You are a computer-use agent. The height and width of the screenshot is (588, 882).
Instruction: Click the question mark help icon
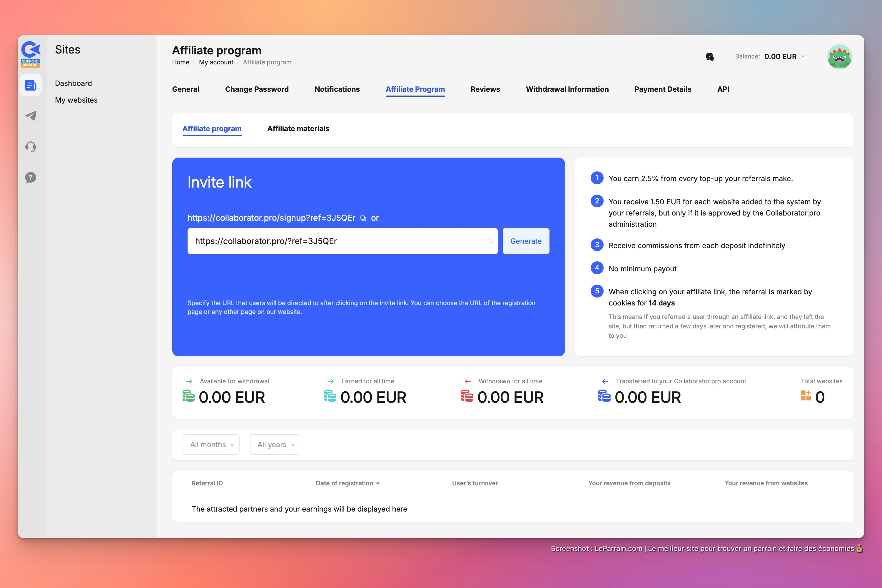point(31,177)
